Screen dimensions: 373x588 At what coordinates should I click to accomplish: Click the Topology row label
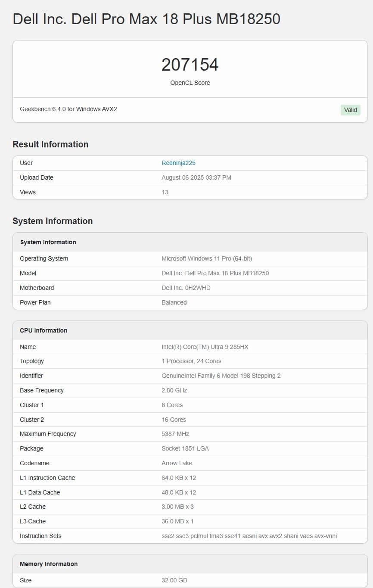coord(32,361)
